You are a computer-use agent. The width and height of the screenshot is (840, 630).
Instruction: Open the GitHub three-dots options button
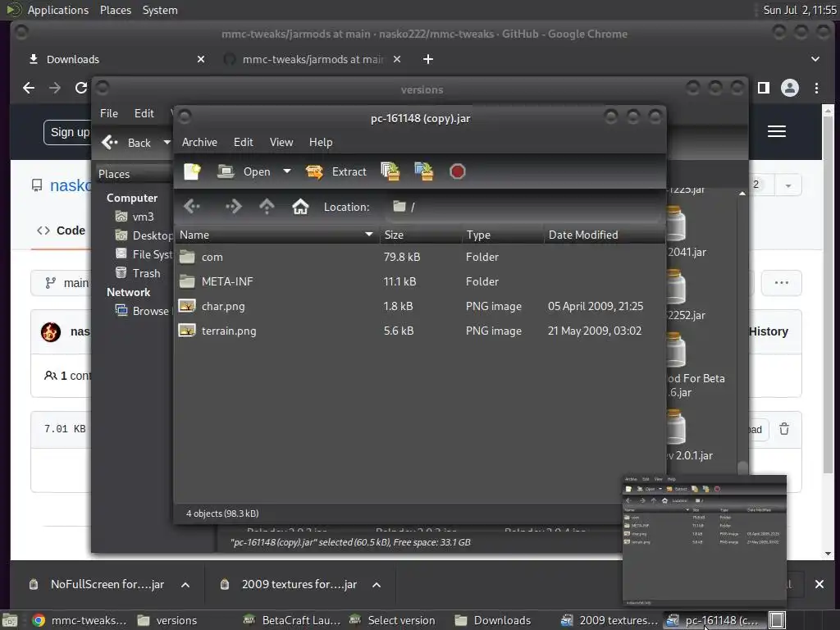click(782, 283)
